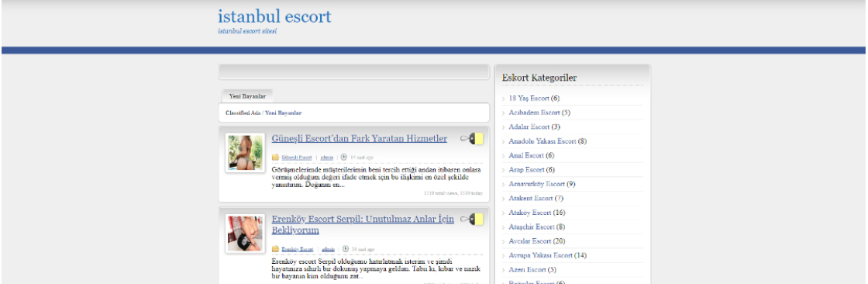Click the "istanbul escort sitesi" tagline text
The width and height of the screenshot is (868, 284).
pyautogui.click(x=247, y=31)
